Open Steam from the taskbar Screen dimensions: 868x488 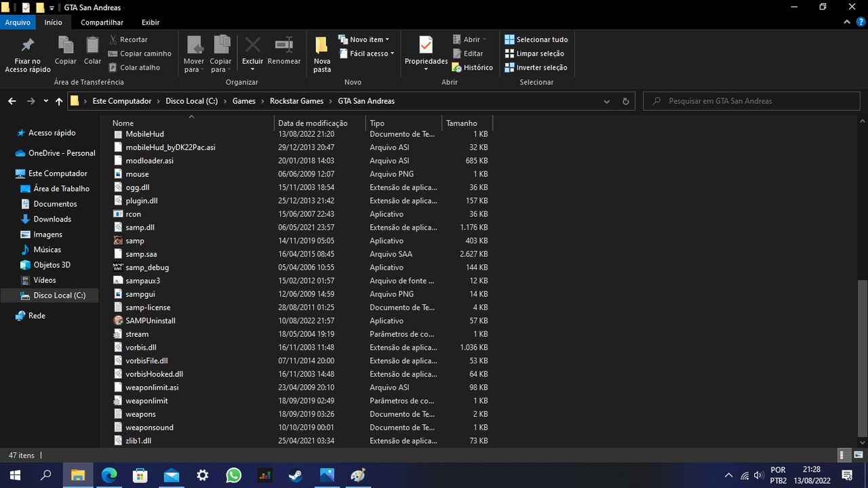(296, 475)
